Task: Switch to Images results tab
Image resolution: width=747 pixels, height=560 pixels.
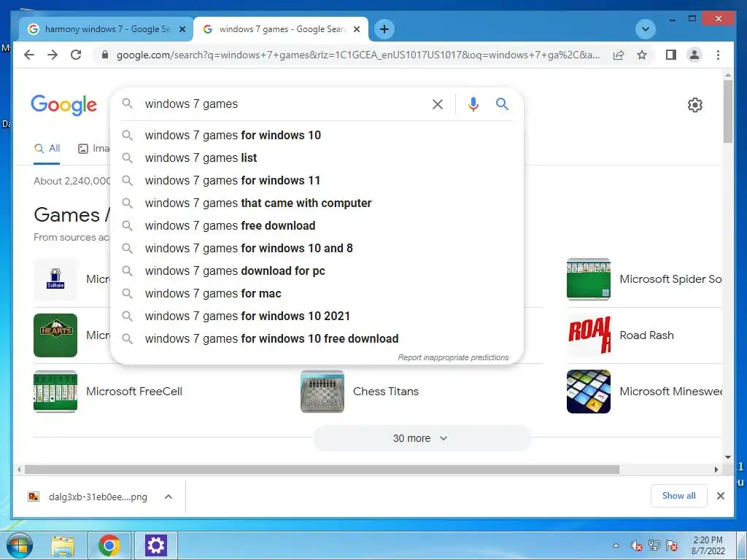Action: pyautogui.click(x=94, y=149)
